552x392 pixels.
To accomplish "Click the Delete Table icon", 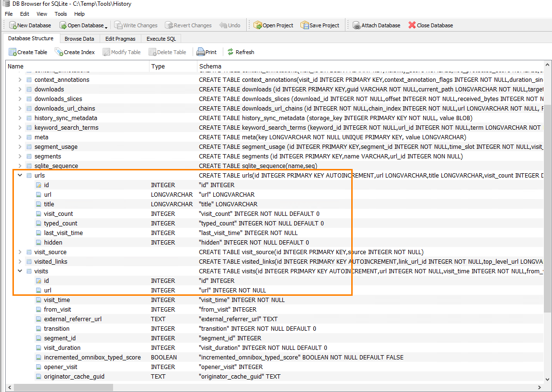I will (x=152, y=52).
